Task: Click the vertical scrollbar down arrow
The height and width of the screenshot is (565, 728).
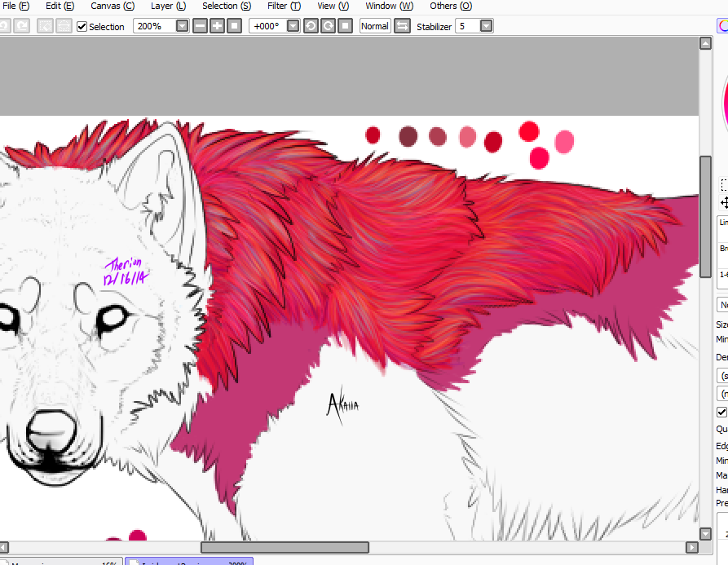Action: (x=706, y=534)
